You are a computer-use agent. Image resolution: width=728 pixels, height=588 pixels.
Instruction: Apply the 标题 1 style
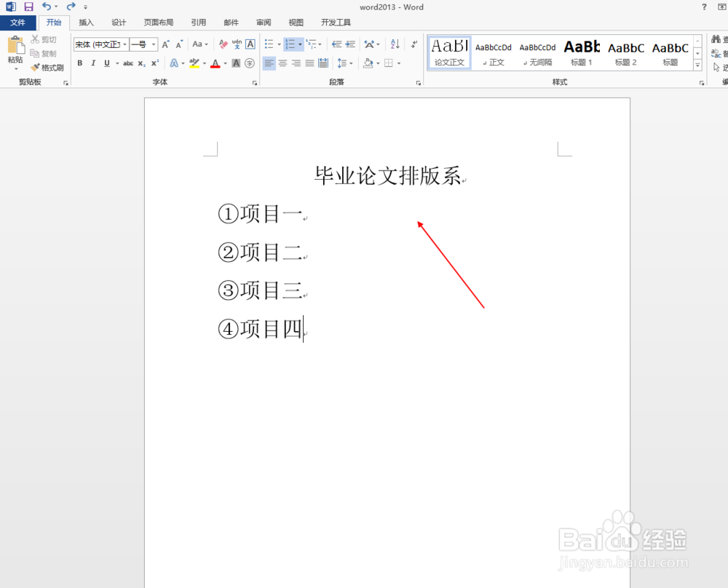click(581, 51)
